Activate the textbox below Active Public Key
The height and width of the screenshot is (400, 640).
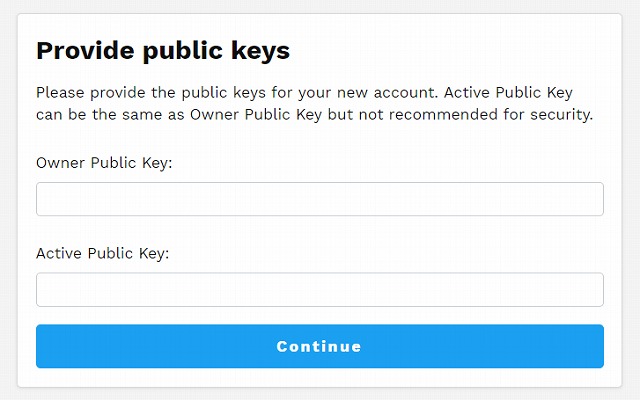point(320,289)
